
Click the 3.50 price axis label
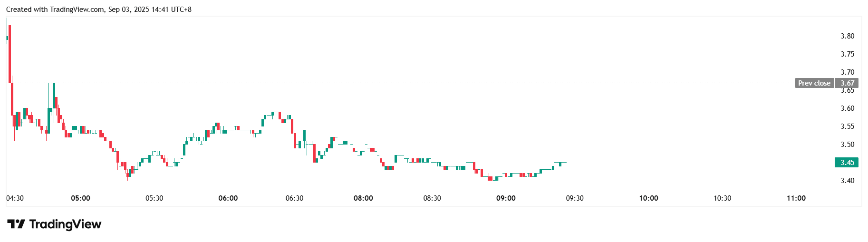click(x=847, y=145)
